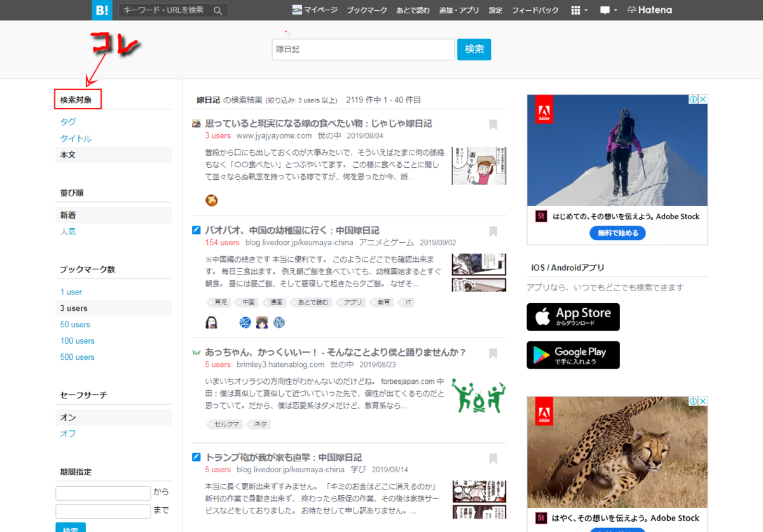This screenshot has width=763, height=532.
Task: Click the orange X user avatar in first entry
Action: point(212,201)
